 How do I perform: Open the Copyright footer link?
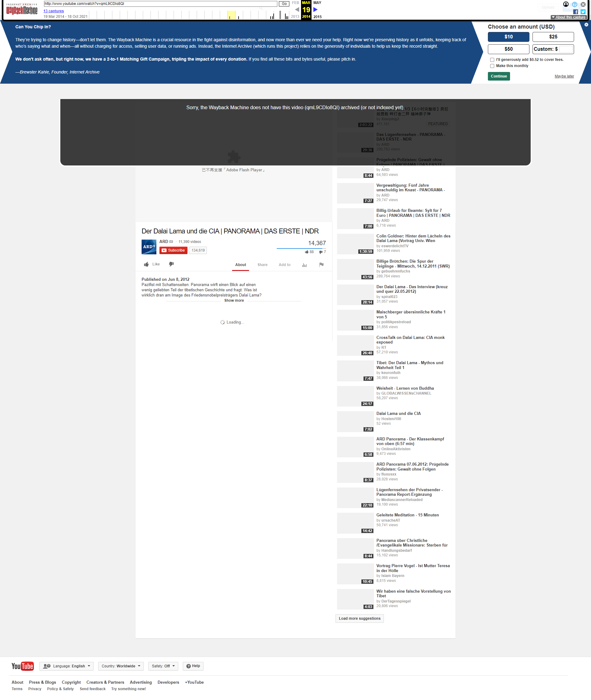(71, 682)
